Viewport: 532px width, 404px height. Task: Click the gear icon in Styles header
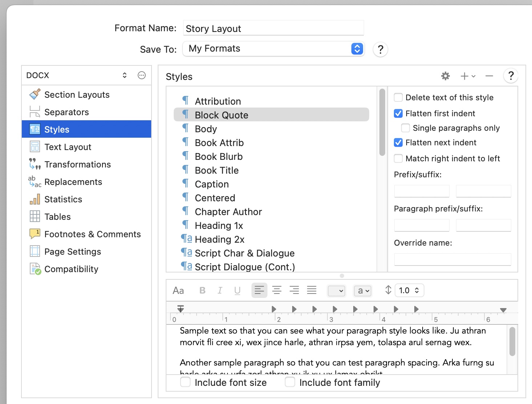(445, 76)
